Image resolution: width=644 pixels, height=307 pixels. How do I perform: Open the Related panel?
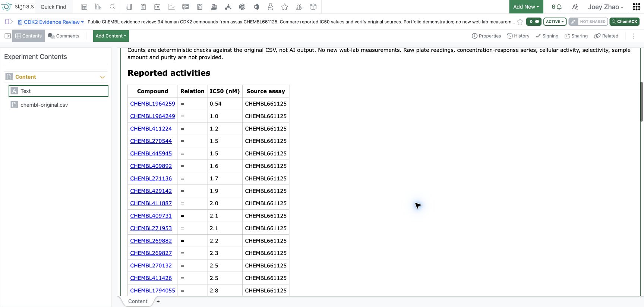point(606,36)
